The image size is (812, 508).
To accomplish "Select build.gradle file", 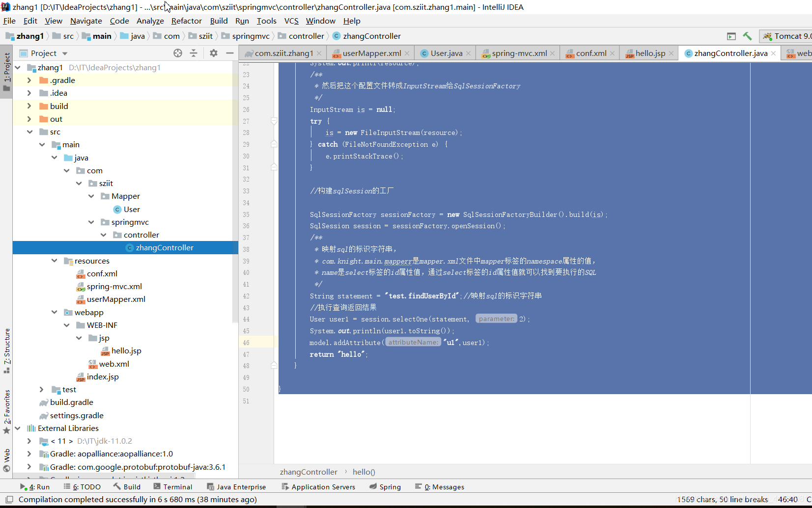I will point(66,402).
